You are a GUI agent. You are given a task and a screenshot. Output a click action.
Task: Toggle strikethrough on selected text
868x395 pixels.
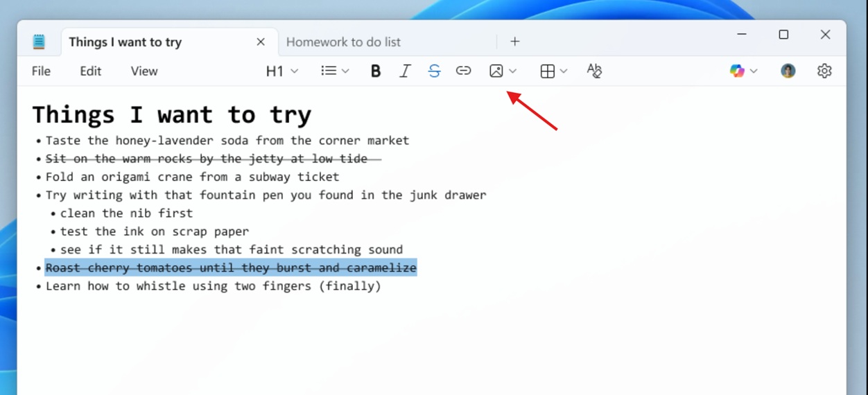pyautogui.click(x=434, y=71)
